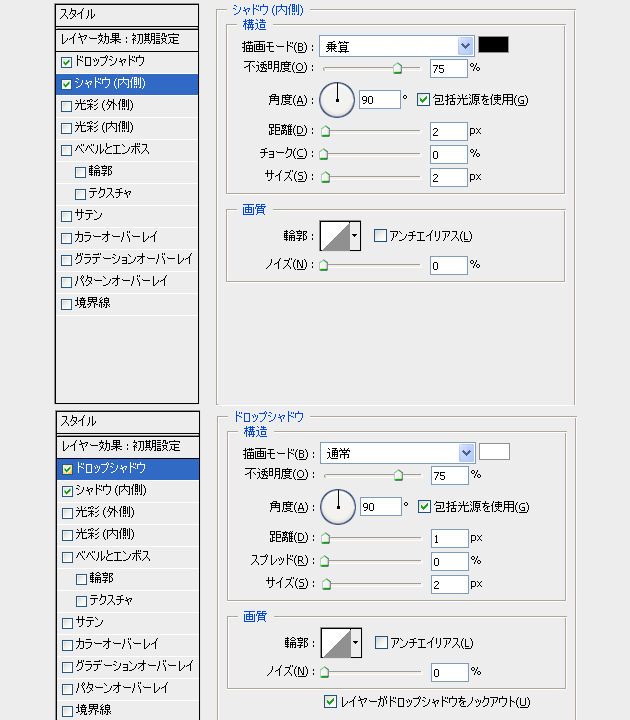Enable グラデーションオーバーレイ in the lower style list

click(x=68, y=667)
